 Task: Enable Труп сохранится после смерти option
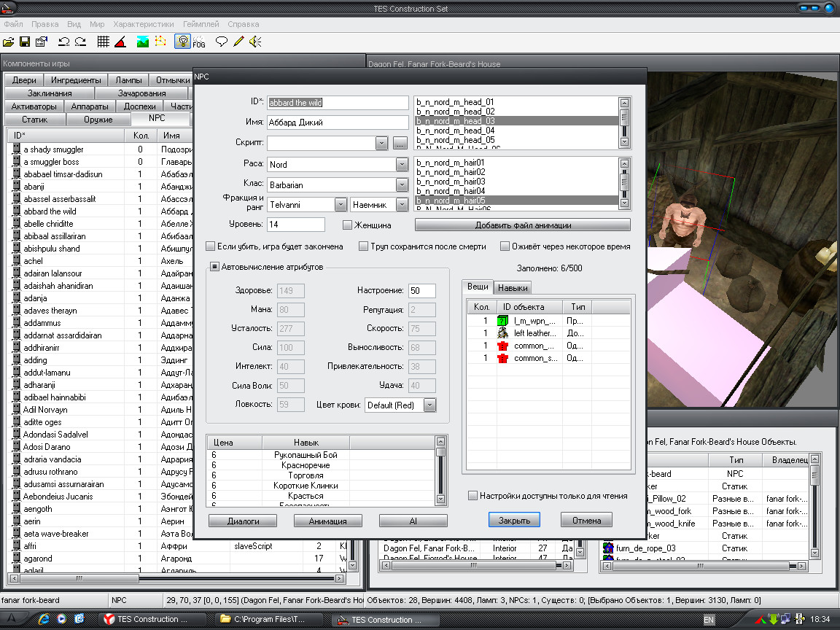coord(363,247)
